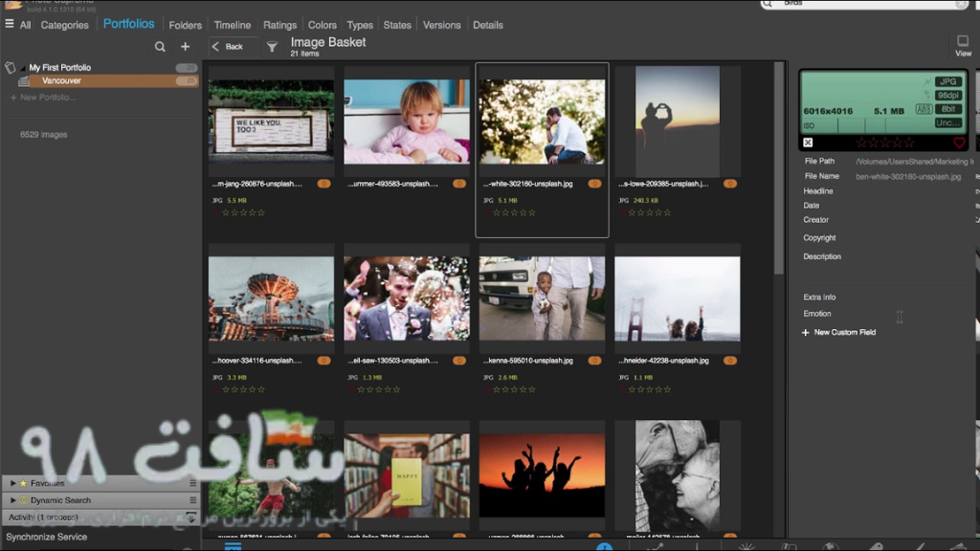This screenshot has height=551, width=980.
Task: Open the Favorites panel options menu icon
Action: click(192, 483)
